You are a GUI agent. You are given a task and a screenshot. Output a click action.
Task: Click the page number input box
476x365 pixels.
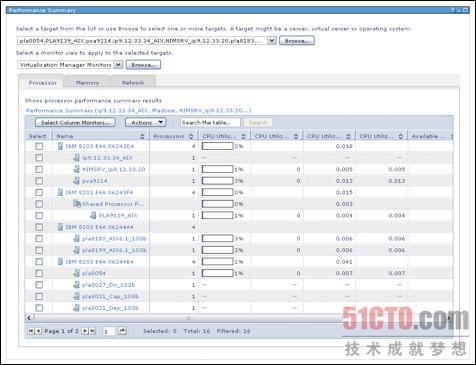109,331
